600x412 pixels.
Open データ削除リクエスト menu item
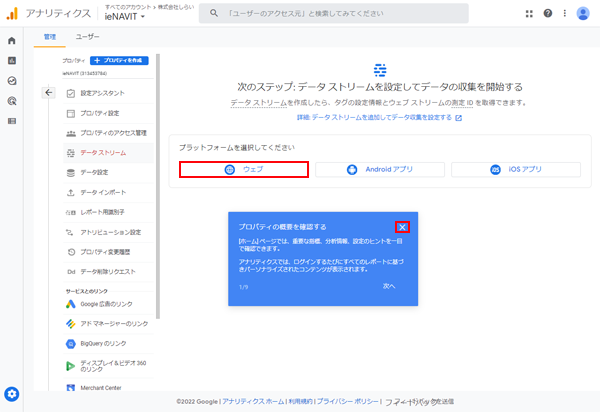108,272
